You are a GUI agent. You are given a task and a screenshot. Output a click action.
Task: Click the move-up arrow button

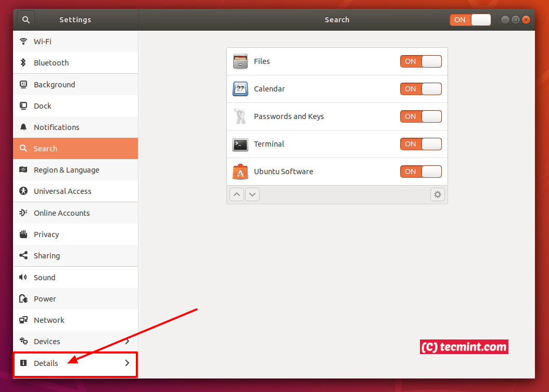237,194
